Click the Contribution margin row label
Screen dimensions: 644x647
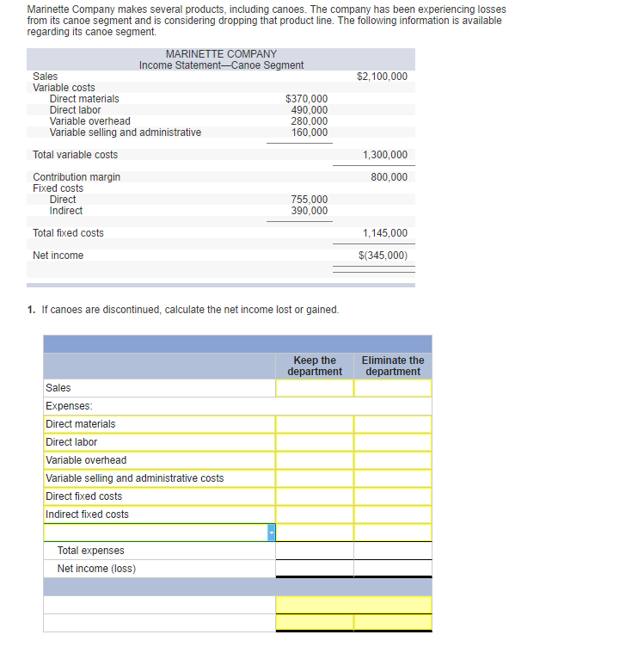(x=77, y=177)
